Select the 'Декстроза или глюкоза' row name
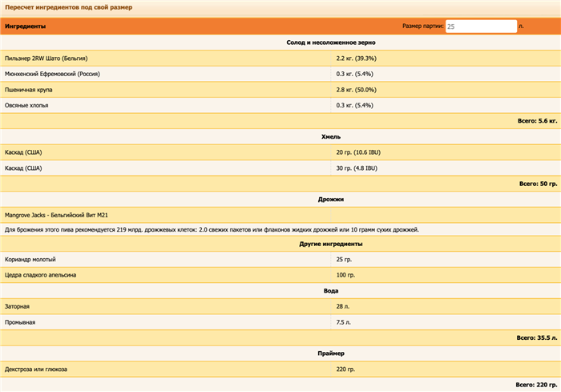 pos(36,370)
